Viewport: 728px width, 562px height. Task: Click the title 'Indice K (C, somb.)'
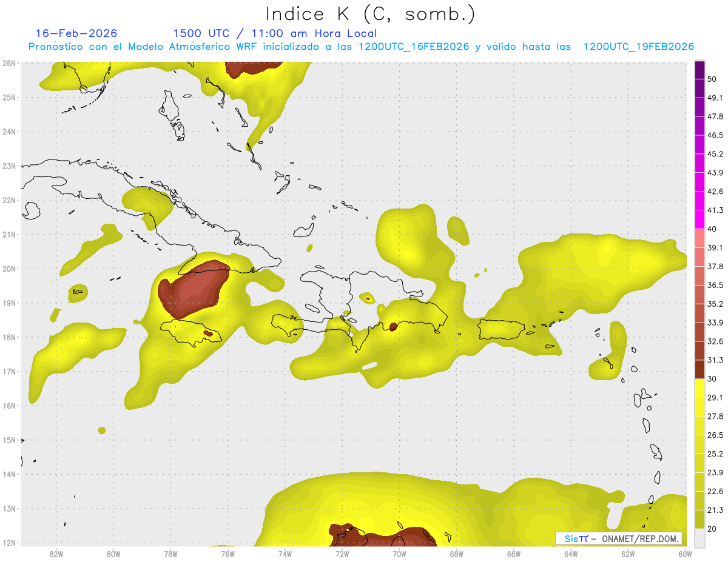pyautogui.click(x=371, y=13)
